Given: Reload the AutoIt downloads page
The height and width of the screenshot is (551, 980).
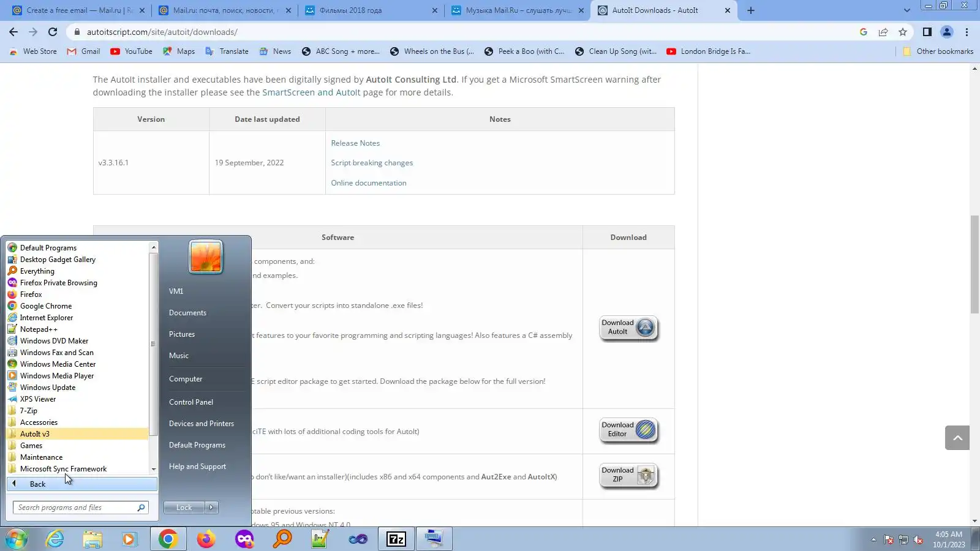Looking at the screenshot, I should [x=53, y=32].
